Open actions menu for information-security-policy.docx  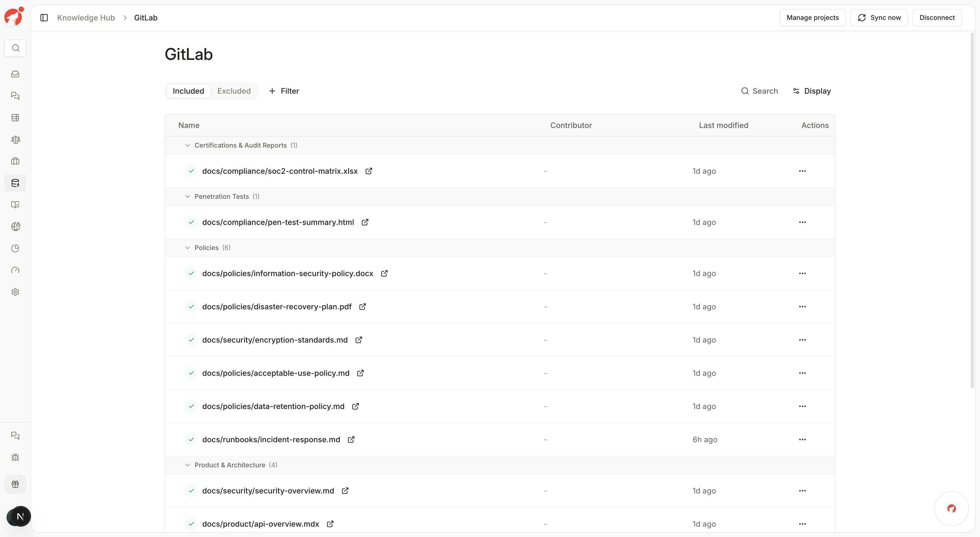coord(802,273)
